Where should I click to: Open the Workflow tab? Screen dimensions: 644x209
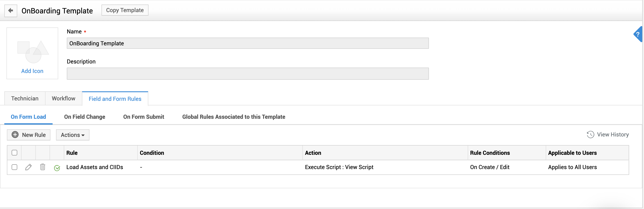click(x=64, y=98)
